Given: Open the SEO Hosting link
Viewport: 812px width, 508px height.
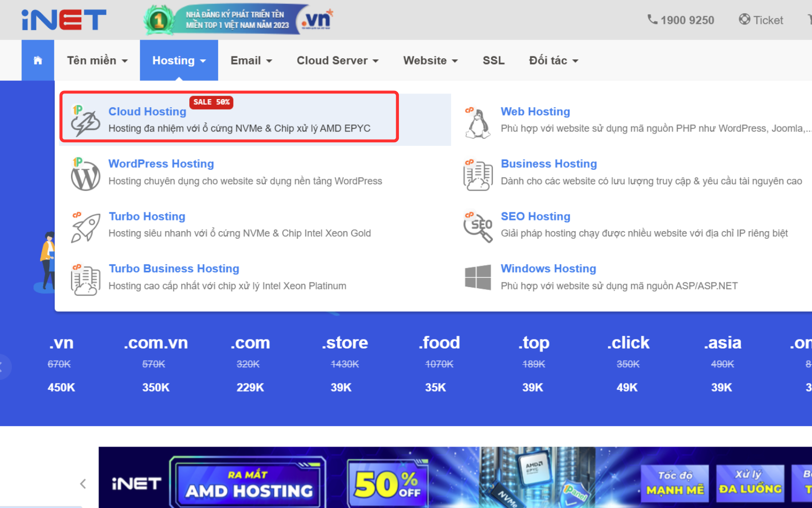Looking at the screenshot, I should (x=535, y=216).
